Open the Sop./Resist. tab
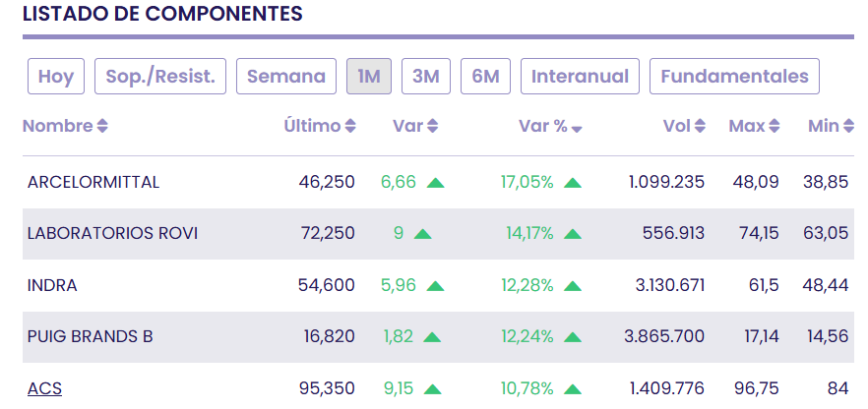Screen dimensions: 868x409 pyautogui.click(x=160, y=77)
